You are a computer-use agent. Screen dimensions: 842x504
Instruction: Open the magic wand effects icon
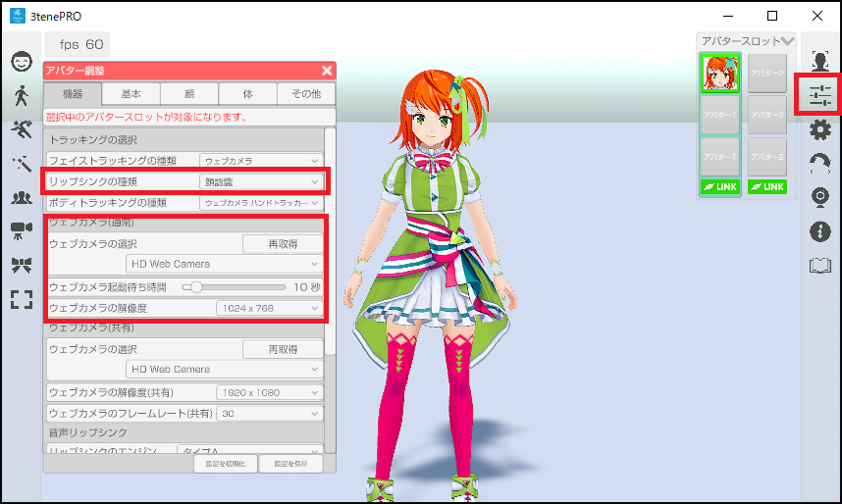point(22,163)
